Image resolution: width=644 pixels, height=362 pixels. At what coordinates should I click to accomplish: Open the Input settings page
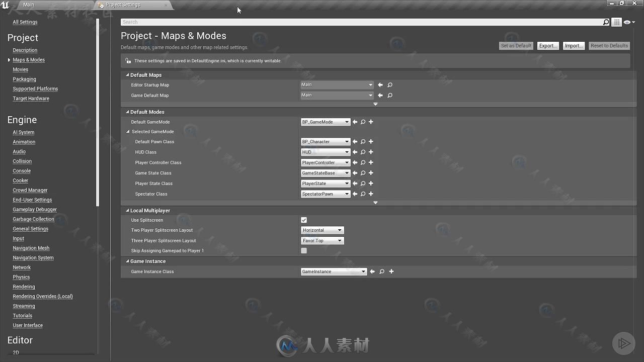[x=18, y=239]
